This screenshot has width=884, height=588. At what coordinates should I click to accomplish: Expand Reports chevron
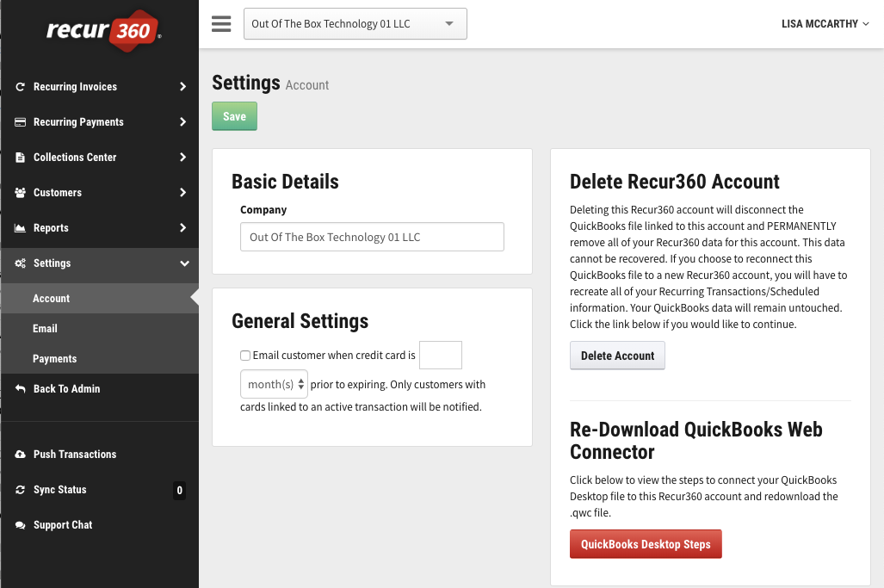click(x=182, y=228)
